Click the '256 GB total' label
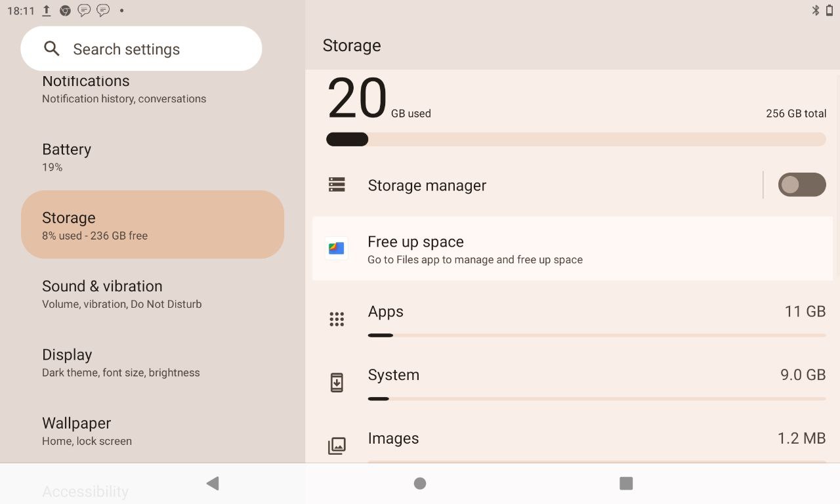Image resolution: width=840 pixels, height=504 pixels. (x=796, y=113)
